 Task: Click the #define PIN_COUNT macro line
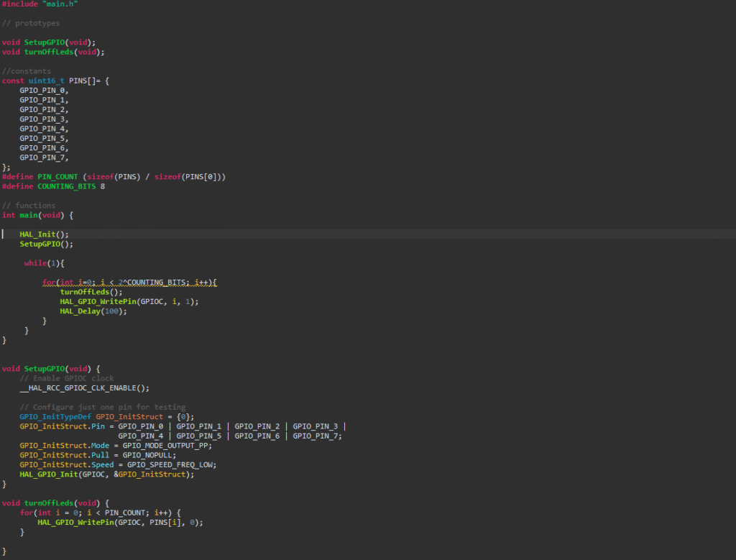pyautogui.click(x=114, y=177)
